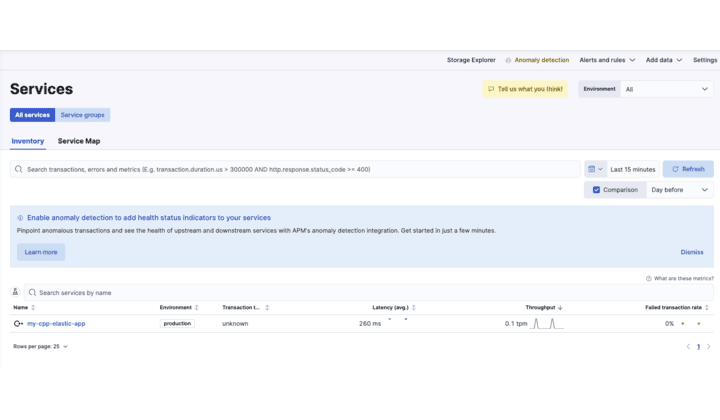Screen dimensions: 720x420
Task: Click the filter icon left of service search
Action: point(16,292)
